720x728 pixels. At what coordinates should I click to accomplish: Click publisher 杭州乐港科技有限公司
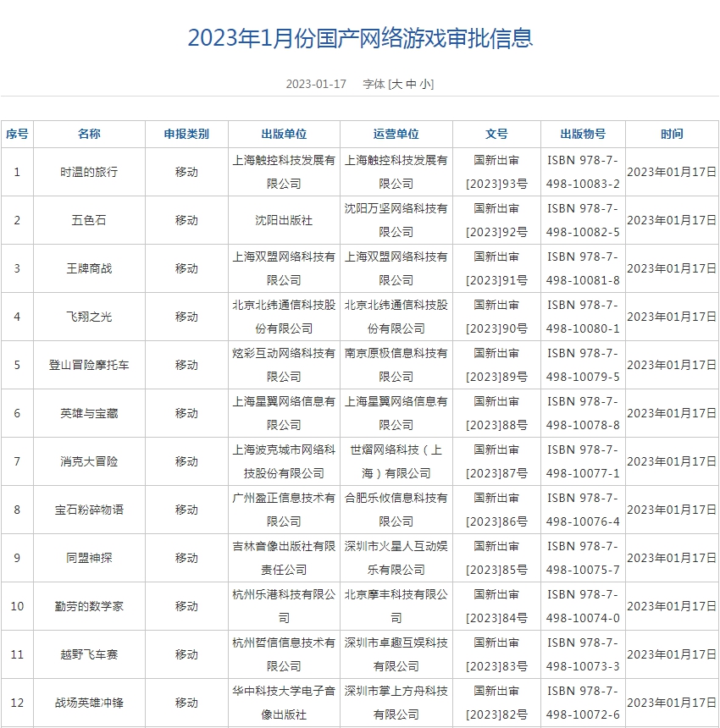tap(285, 607)
